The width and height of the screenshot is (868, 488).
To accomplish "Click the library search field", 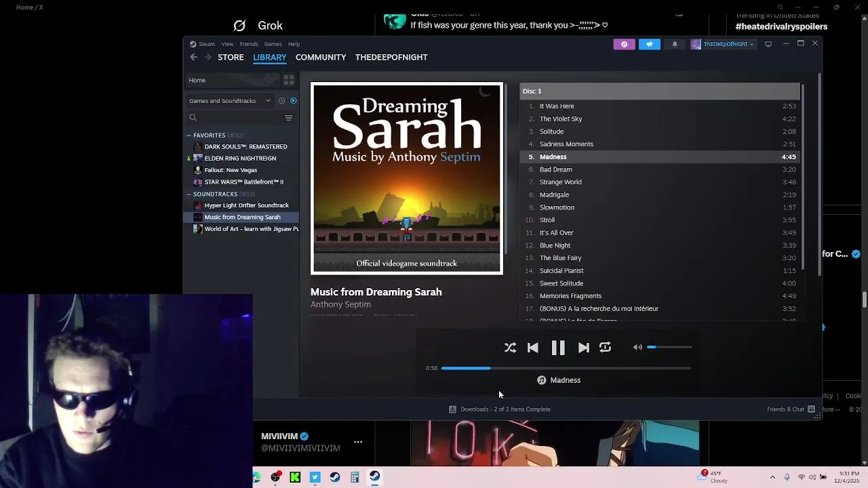I will [234, 118].
